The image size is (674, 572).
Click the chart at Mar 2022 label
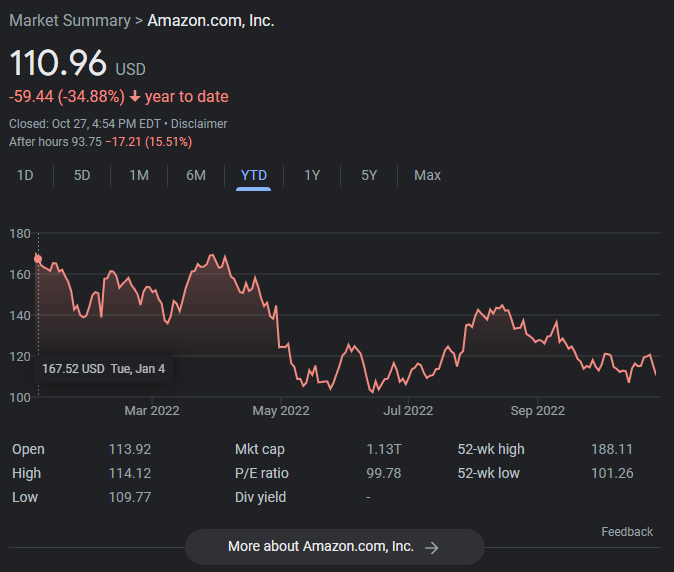pyautogui.click(x=151, y=410)
